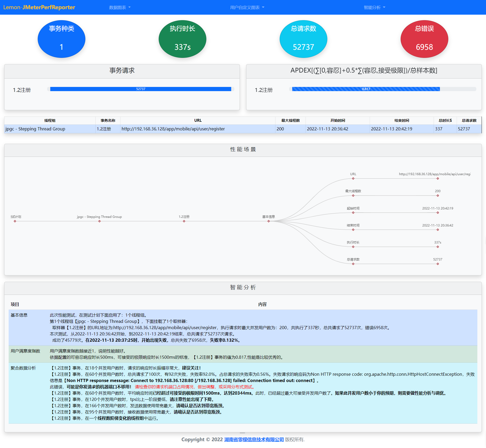Click the cyan 总请求数 52737 circle
The image size is (486, 448).
[303, 39]
